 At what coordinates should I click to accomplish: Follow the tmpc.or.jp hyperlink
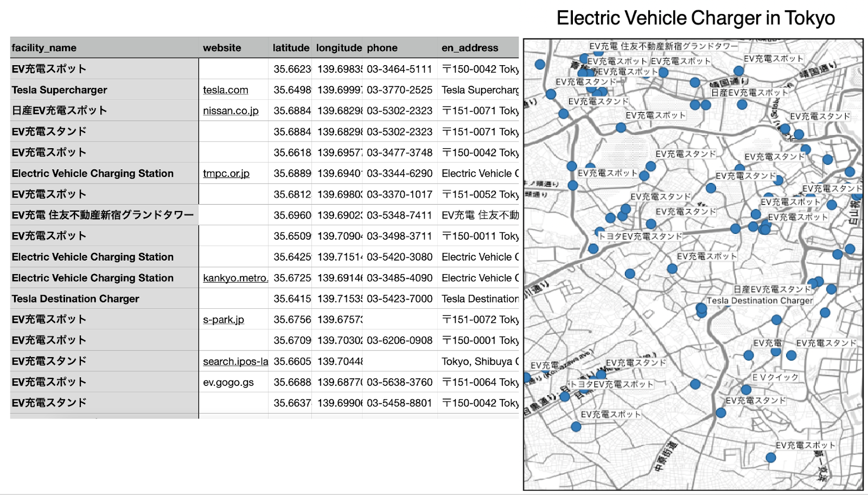[x=226, y=174]
